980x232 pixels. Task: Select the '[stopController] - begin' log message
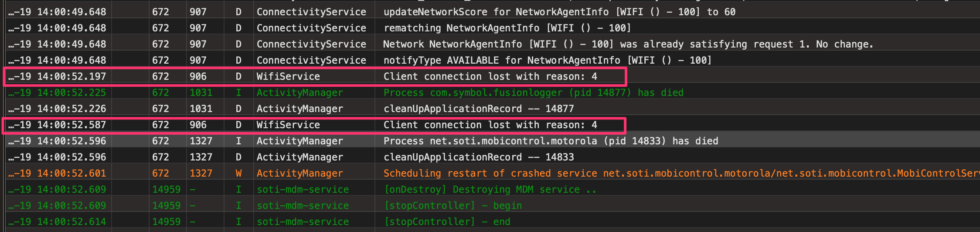(452, 205)
